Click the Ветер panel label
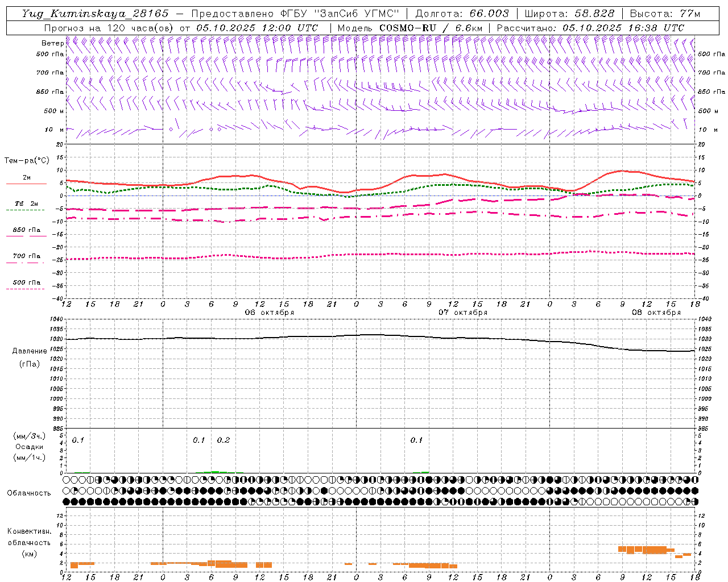The width and height of the screenshot is (728, 582). point(52,43)
